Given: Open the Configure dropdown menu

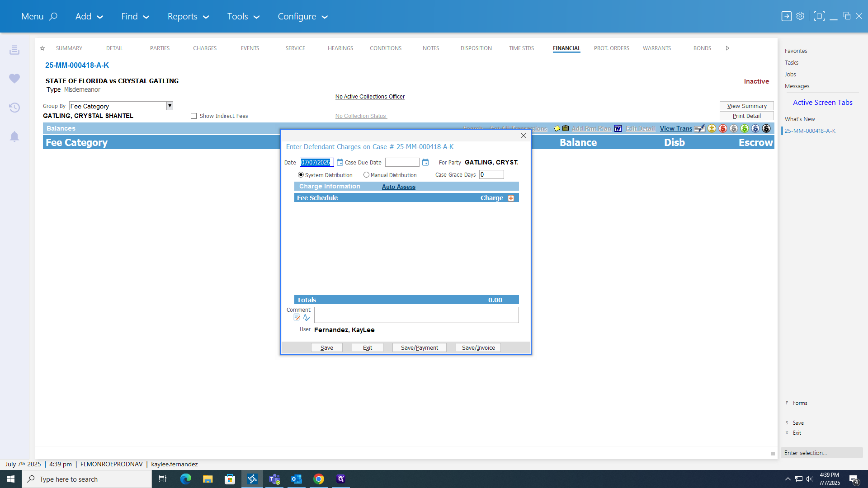Looking at the screenshot, I should coord(302,16).
